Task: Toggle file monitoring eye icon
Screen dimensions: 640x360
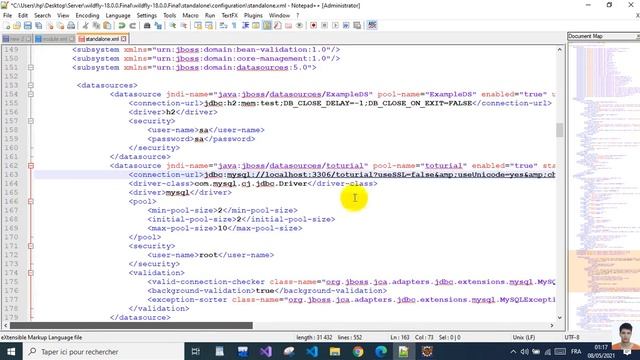Action: 300,25
